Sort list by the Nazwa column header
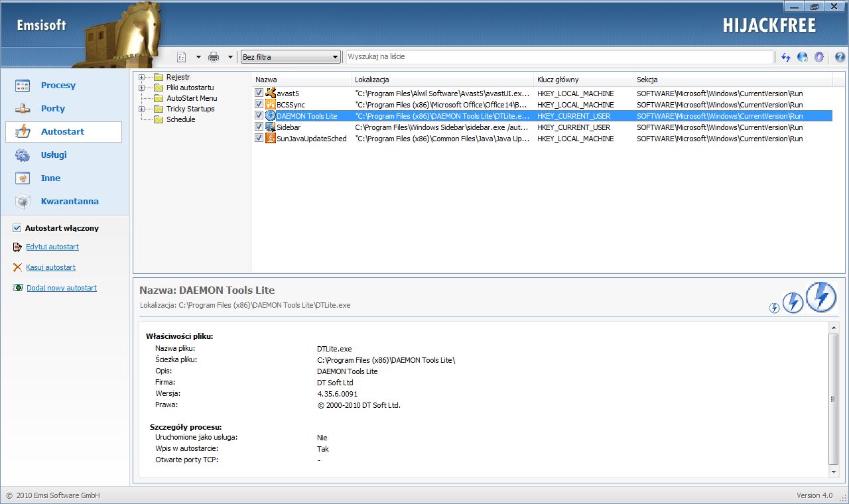This screenshot has height=504, width=849. tap(302, 80)
